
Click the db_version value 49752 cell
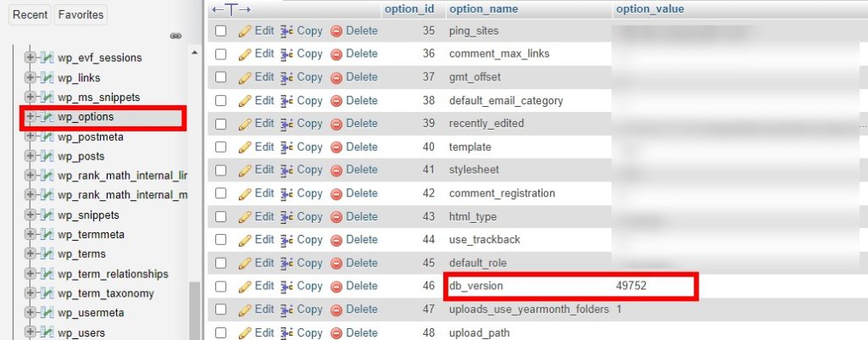coord(631,287)
